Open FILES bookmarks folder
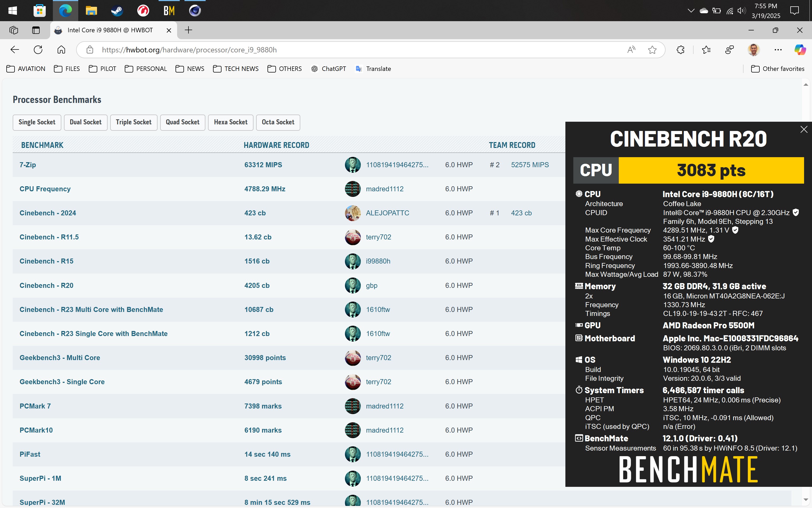Viewport: 812px width, 508px height. 67,69
